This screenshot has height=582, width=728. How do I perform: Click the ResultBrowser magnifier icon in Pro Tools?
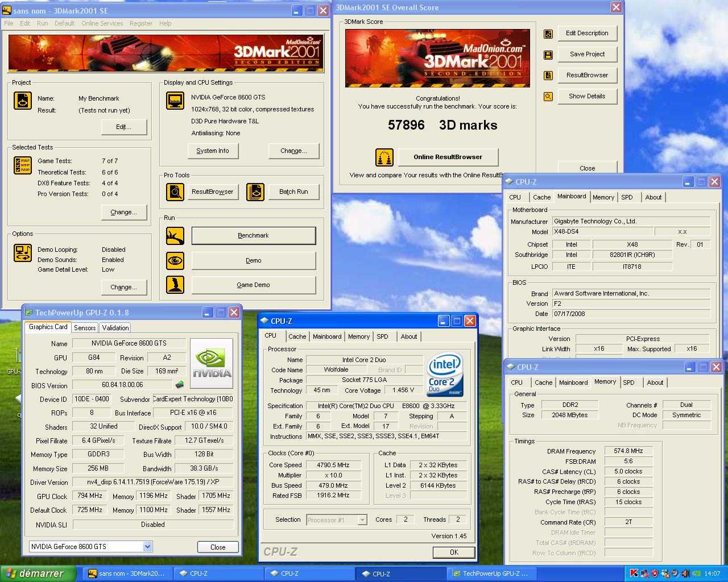175,192
